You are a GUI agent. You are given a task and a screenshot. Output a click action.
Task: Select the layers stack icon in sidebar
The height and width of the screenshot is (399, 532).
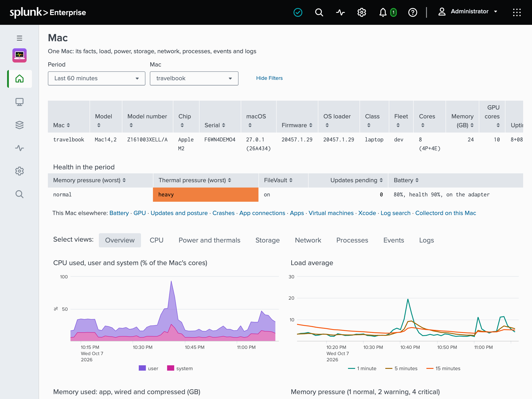pos(20,125)
